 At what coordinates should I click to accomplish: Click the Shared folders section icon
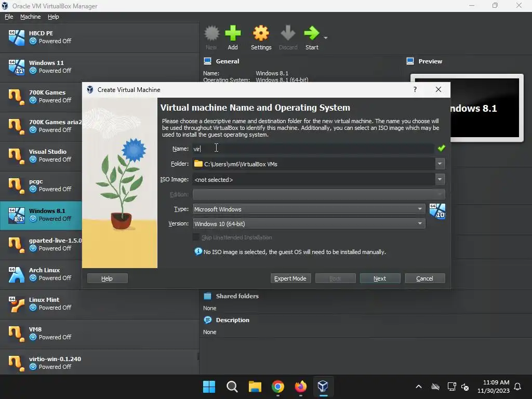(x=207, y=296)
